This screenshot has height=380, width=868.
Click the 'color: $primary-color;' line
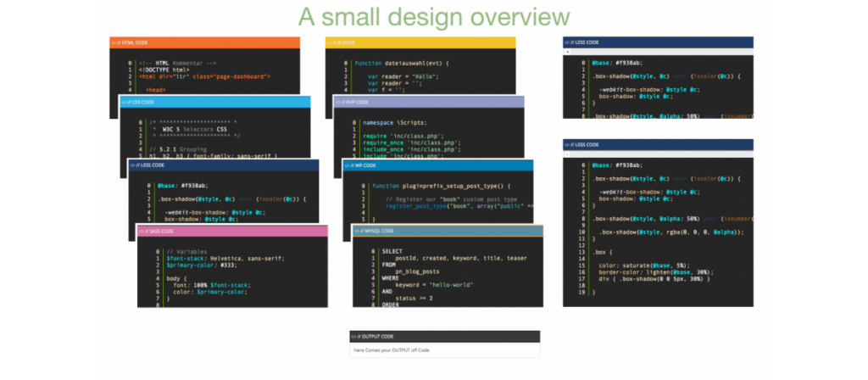click(x=209, y=292)
